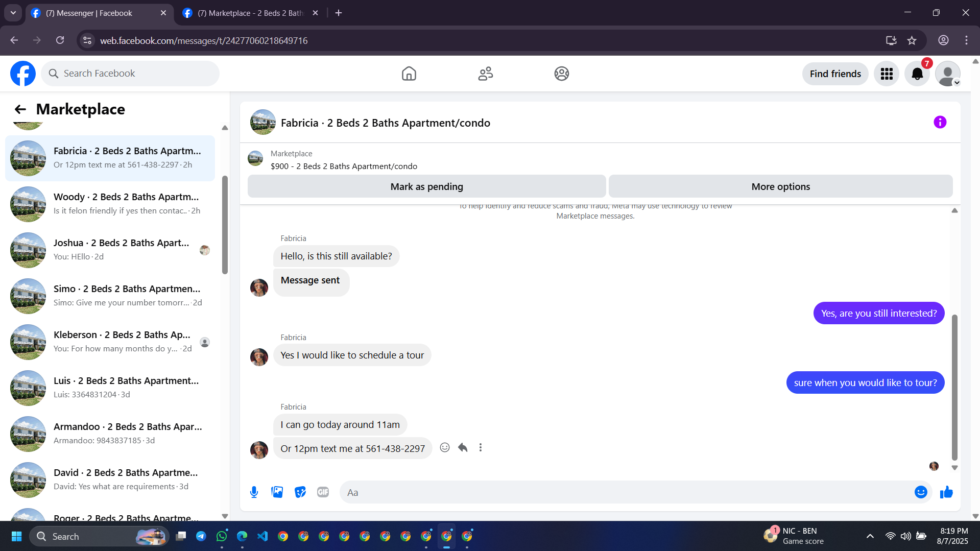Open conversation information icon
The image size is (980, 551).
click(940, 122)
